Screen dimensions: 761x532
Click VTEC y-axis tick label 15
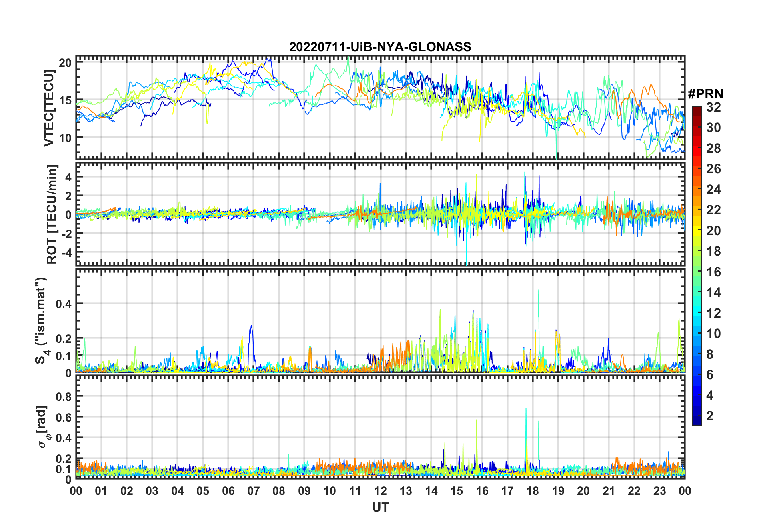65,100
